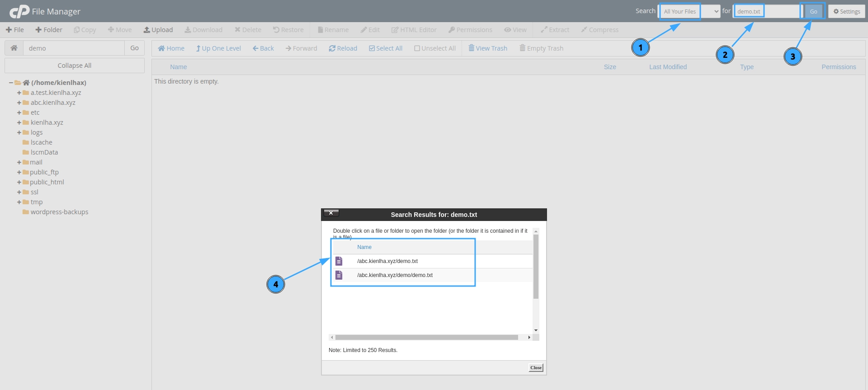The image size is (868, 390).
Task: Click the Name column header in file list
Action: 179,67
